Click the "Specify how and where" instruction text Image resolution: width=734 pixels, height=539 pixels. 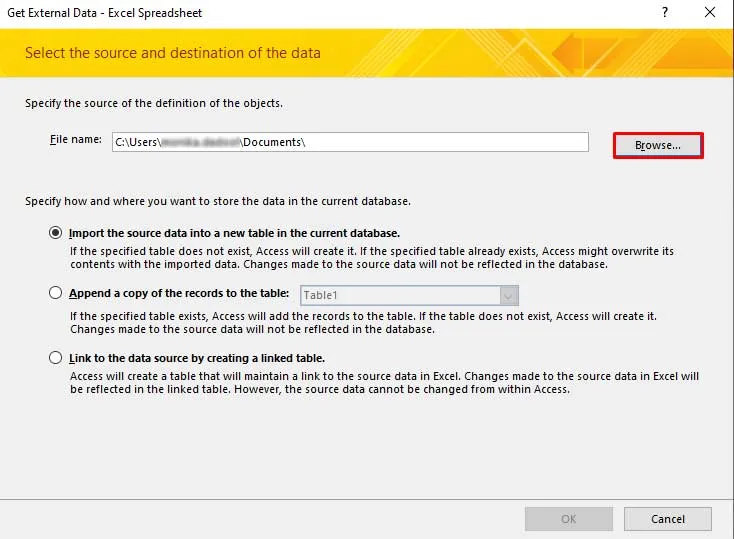tap(217, 201)
